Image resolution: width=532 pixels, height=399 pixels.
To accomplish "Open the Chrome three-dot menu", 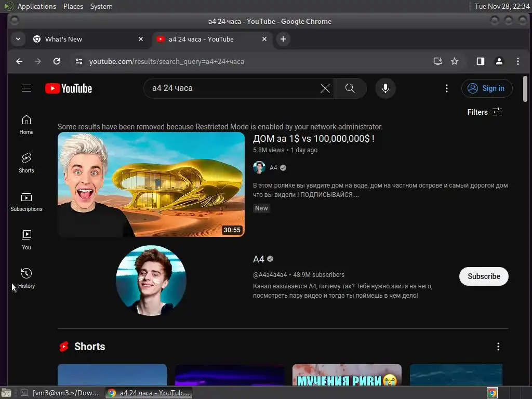I will point(518,61).
